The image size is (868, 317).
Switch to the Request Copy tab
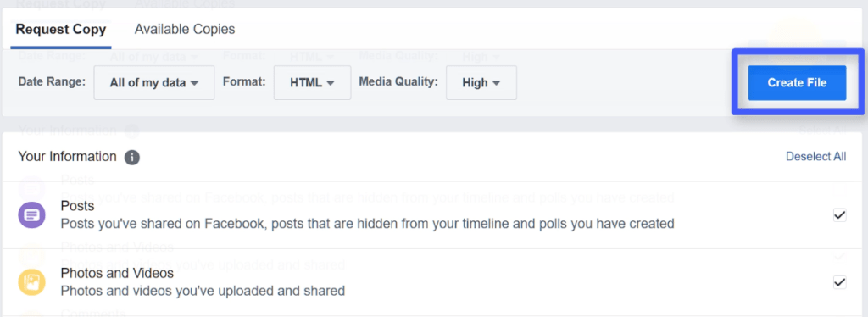[61, 30]
